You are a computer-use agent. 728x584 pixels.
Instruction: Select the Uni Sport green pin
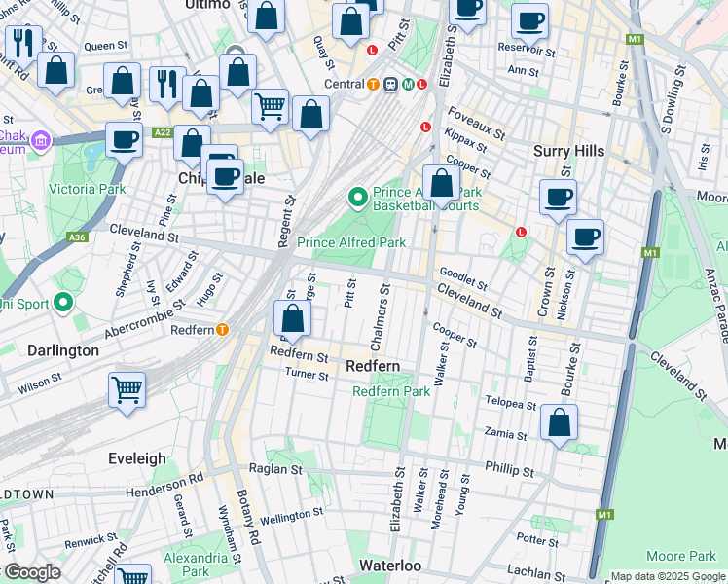click(65, 303)
